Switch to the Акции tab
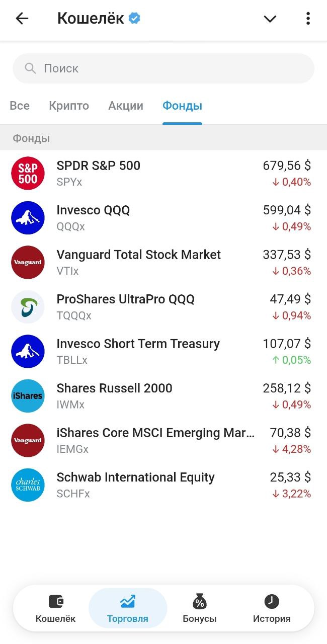Viewport: 327px width, 644px height. tap(125, 106)
